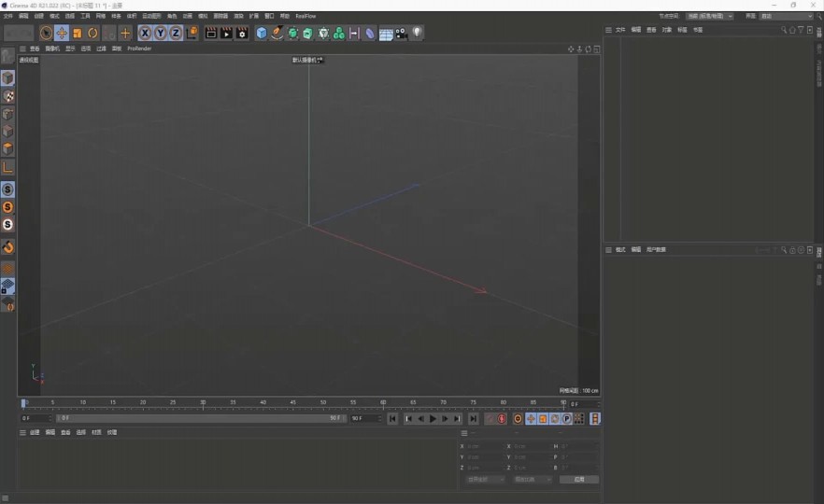
Task: Enable Axis mode L-shaped icon
Action: [x=7, y=167]
